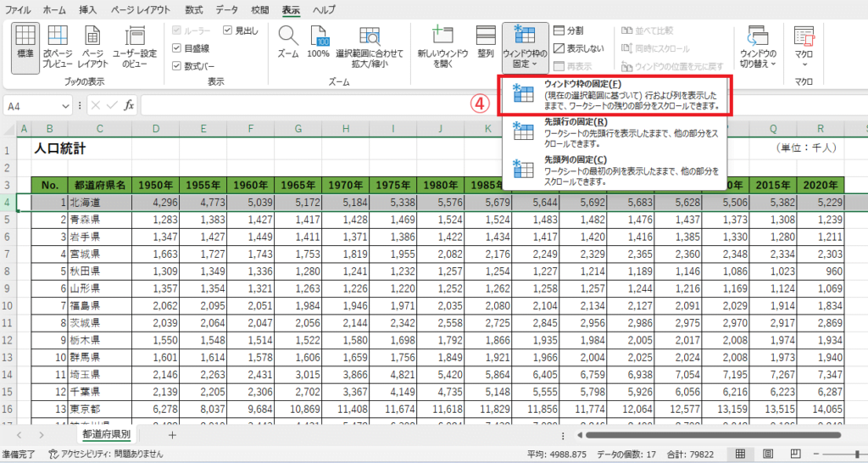Click the insert function fx icon
The image size is (868, 463).
129,105
